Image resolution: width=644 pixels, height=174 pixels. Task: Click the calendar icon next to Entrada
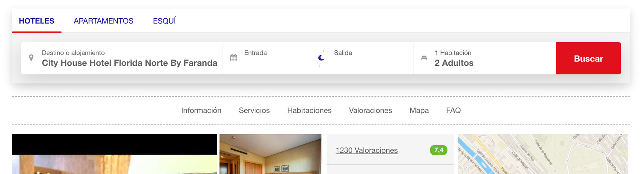(234, 58)
